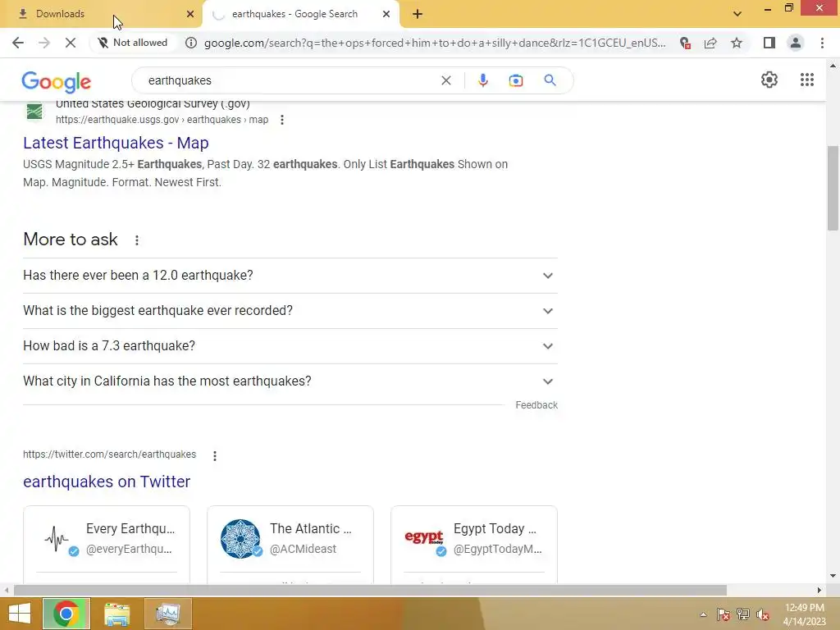840x630 pixels.
Task: Click the Google logo
Action: [57, 81]
